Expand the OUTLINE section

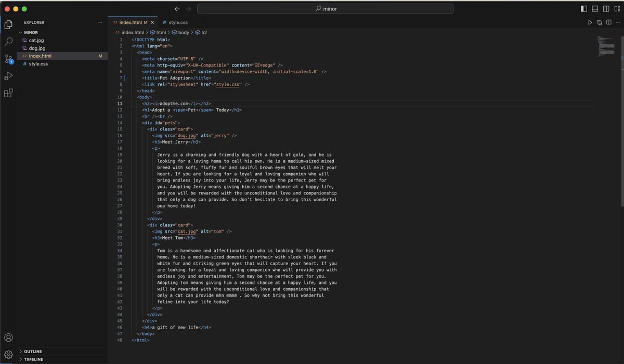click(x=62, y=352)
